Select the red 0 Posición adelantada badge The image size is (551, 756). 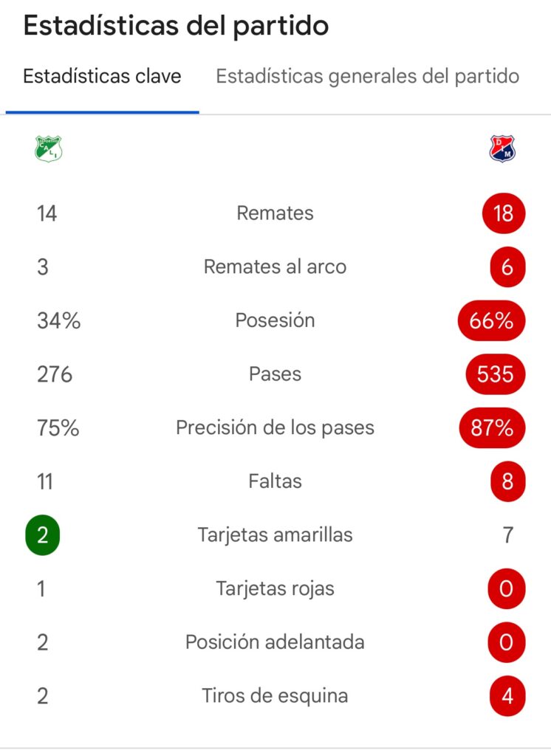507,642
